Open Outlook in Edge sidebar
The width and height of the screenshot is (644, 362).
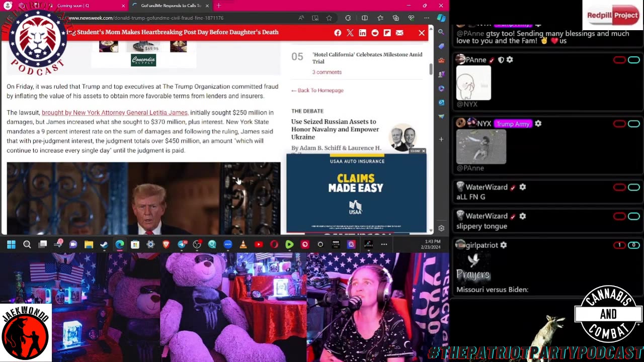441,103
